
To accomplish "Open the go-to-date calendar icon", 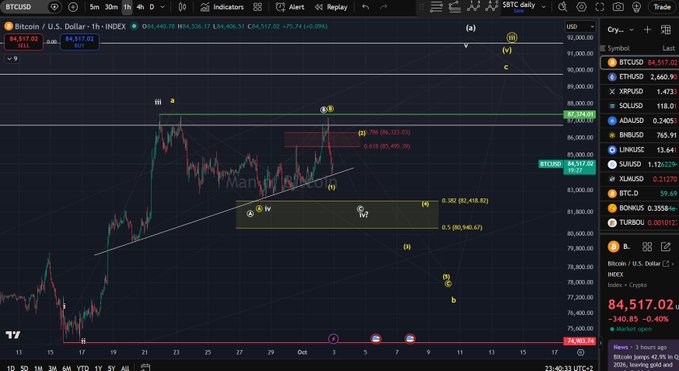I will 146,368.
